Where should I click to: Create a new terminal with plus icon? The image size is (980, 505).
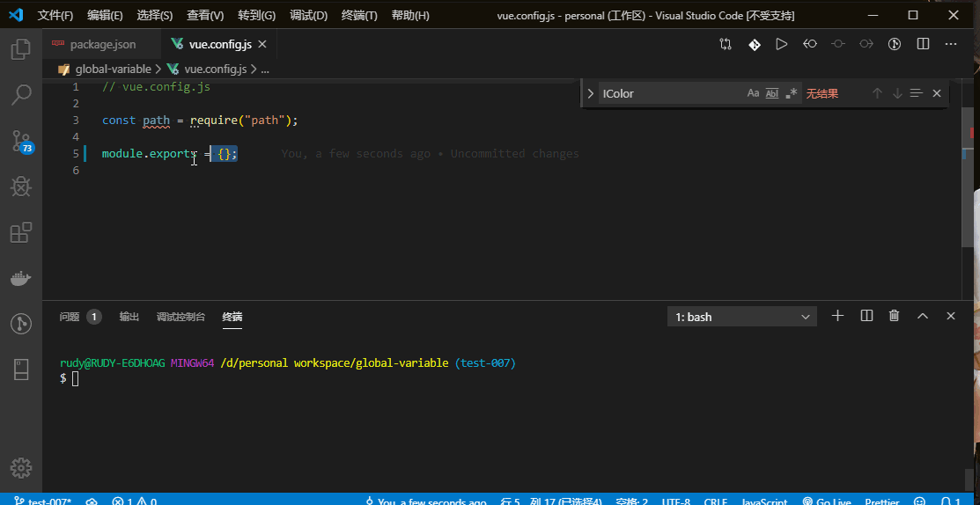click(838, 316)
